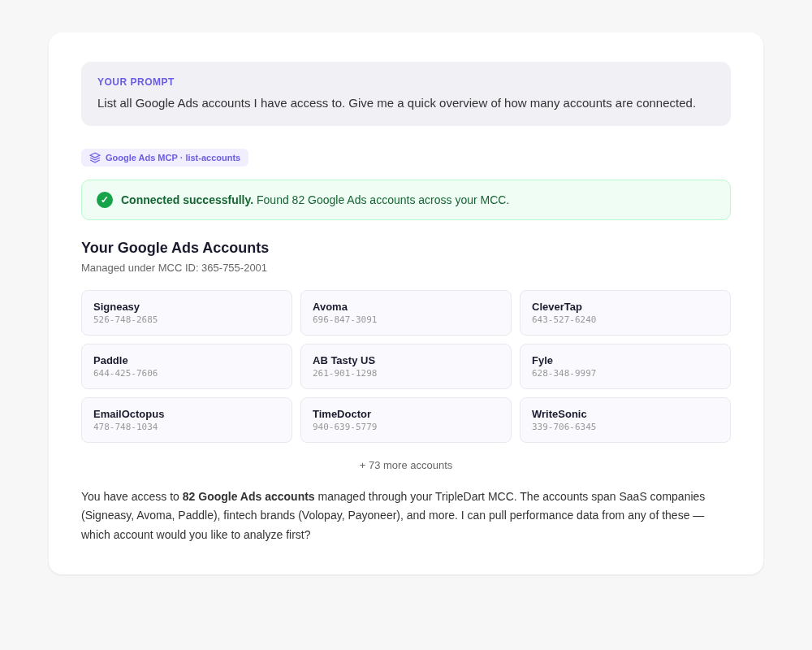
Task: Open the CleverTap account card
Action: 625,313
